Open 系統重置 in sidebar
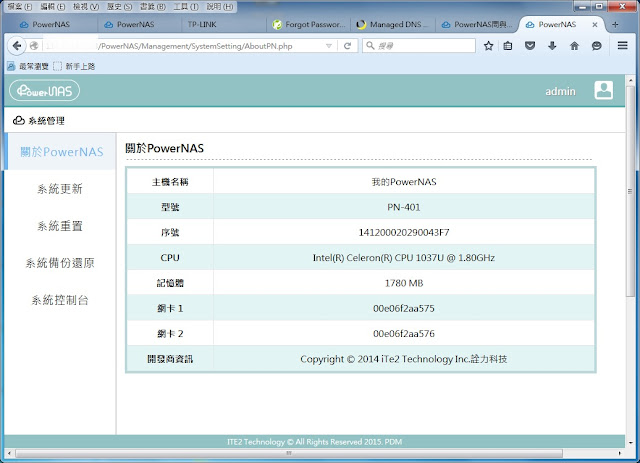 click(x=60, y=226)
